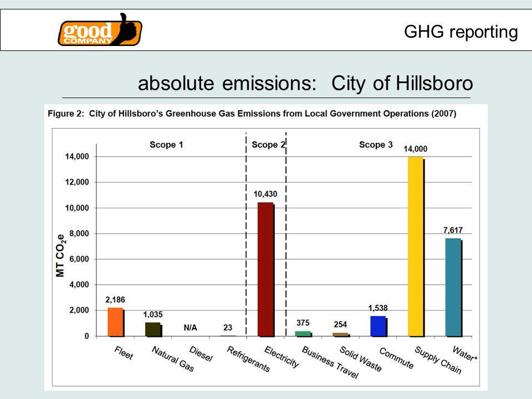Click the 'Water*' x-axis label
This screenshot has height=399, width=532.
465,354
